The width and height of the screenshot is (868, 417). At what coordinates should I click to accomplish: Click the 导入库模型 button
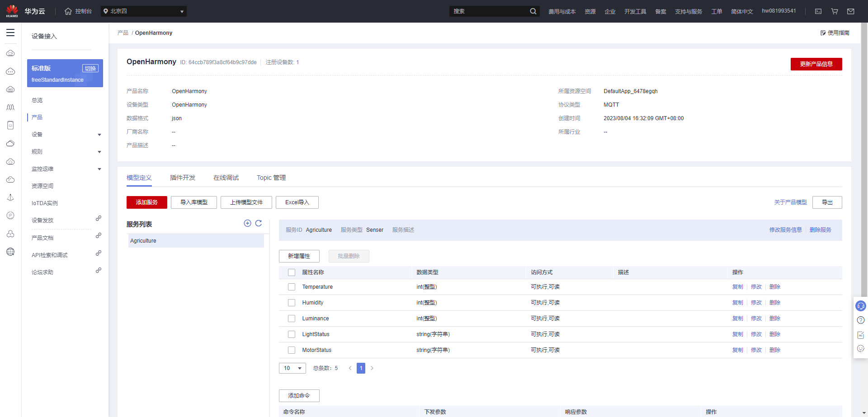[194, 202]
